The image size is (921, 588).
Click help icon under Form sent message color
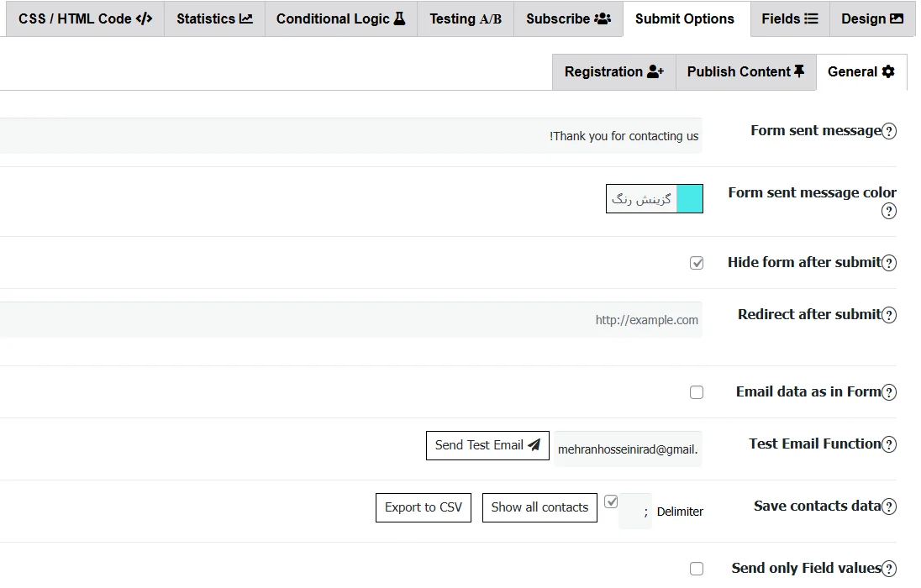click(x=889, y=212)
